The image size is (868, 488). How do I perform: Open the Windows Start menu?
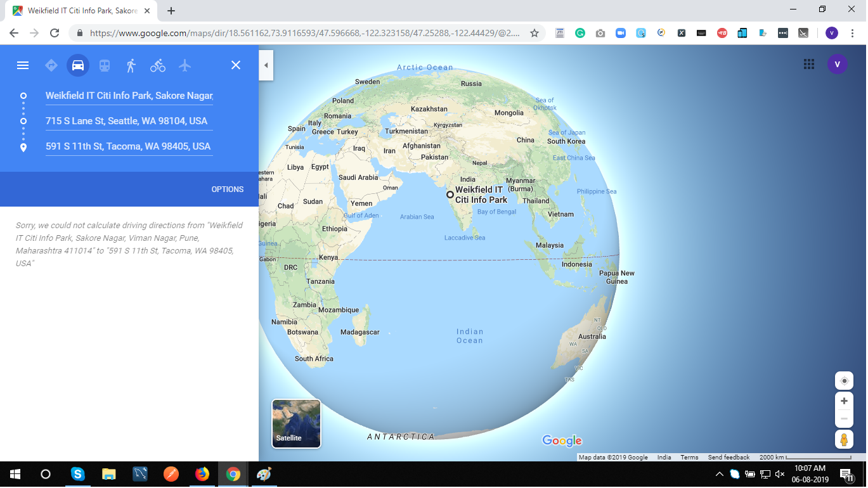15,474
